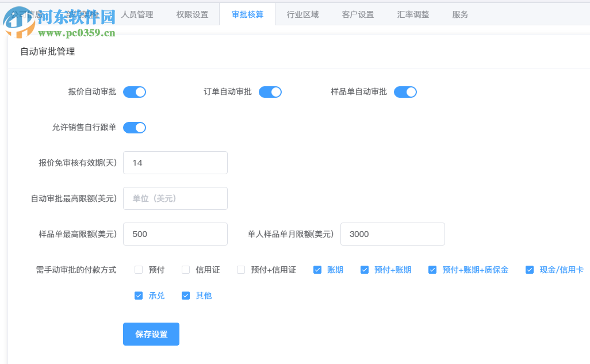Toggle 样品单自动审批 off
Screen dimensions: 590x364
pos(405,91)
